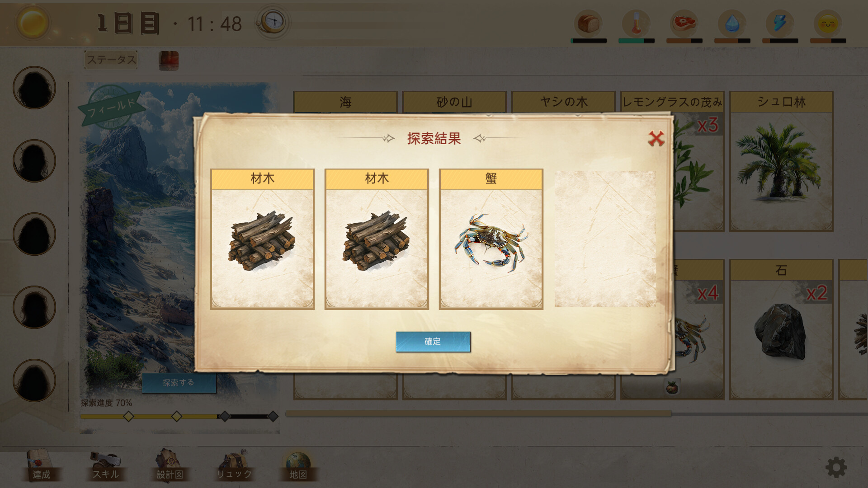Check the lightning energy status icon
Screen dimensions: 868x488
tap(780, 23)
